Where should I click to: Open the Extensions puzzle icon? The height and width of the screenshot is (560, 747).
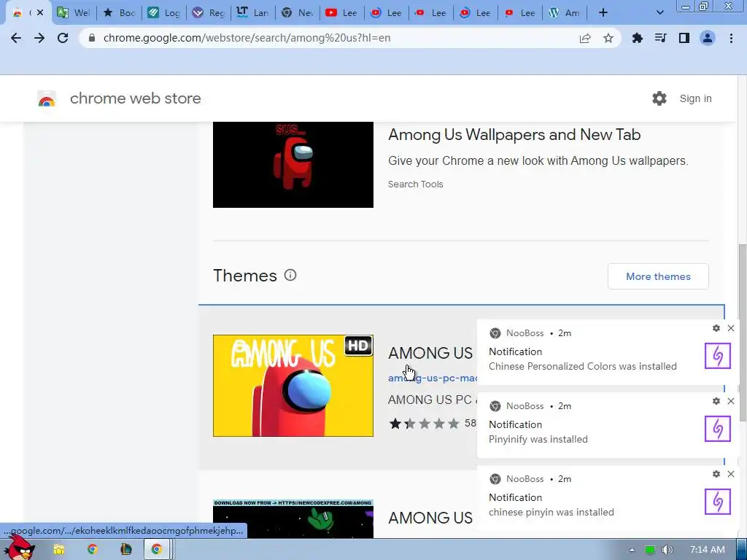(x=637, y=38)
